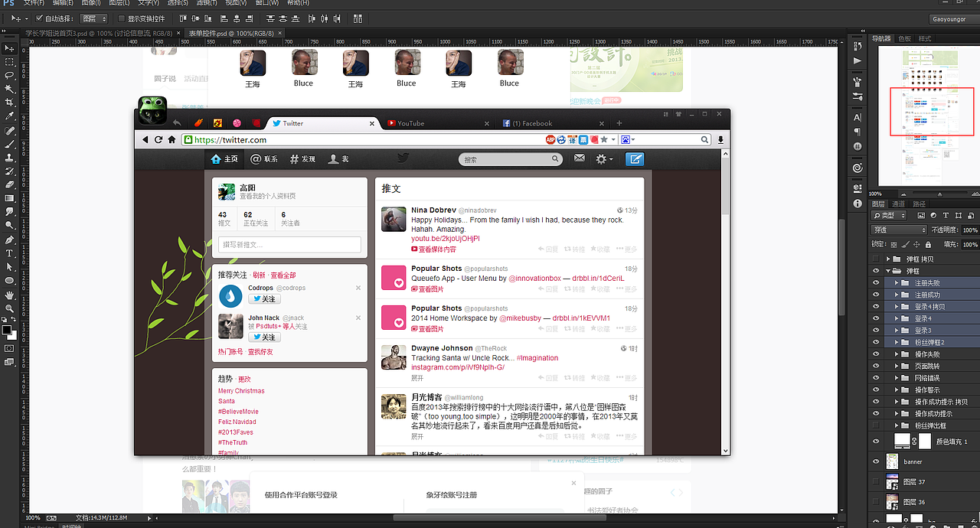Click align top edges icon in options bar
This screenshot has width=980, height=528.
tap(184, 18)
